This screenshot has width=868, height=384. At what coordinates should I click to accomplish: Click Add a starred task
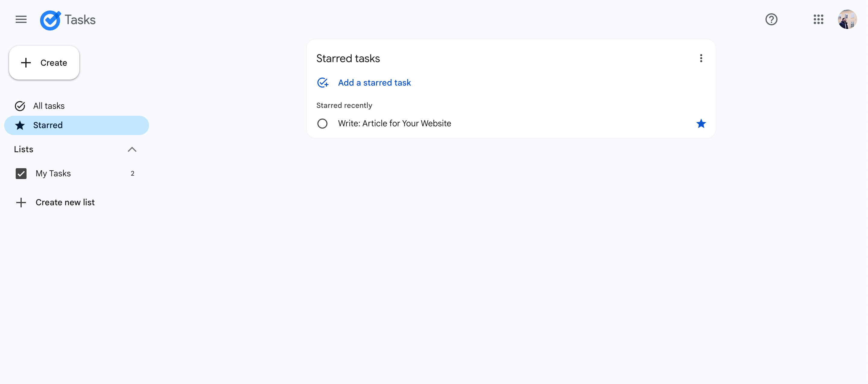pyautogui.click(x=374, y=83)
